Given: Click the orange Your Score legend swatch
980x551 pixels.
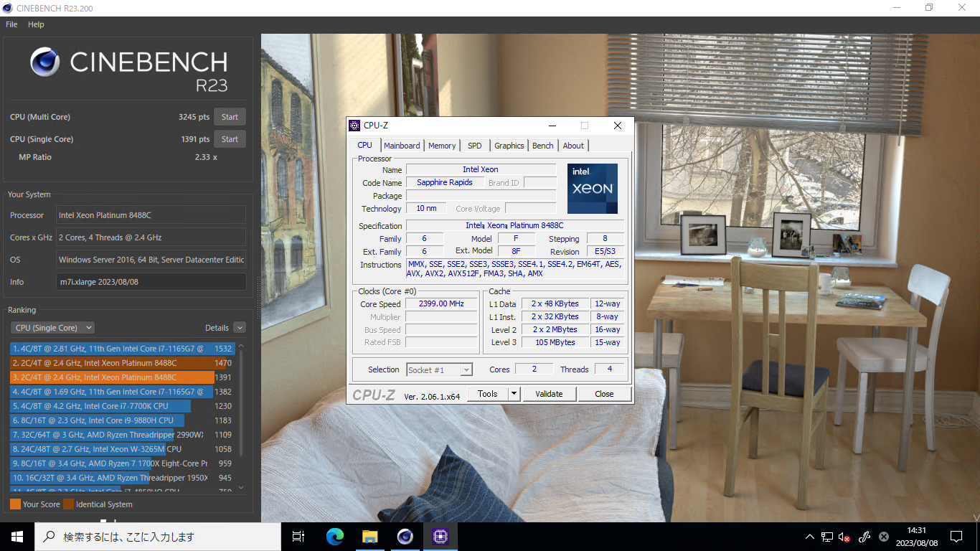Looking at the screenshot, I should pos(15,504).
